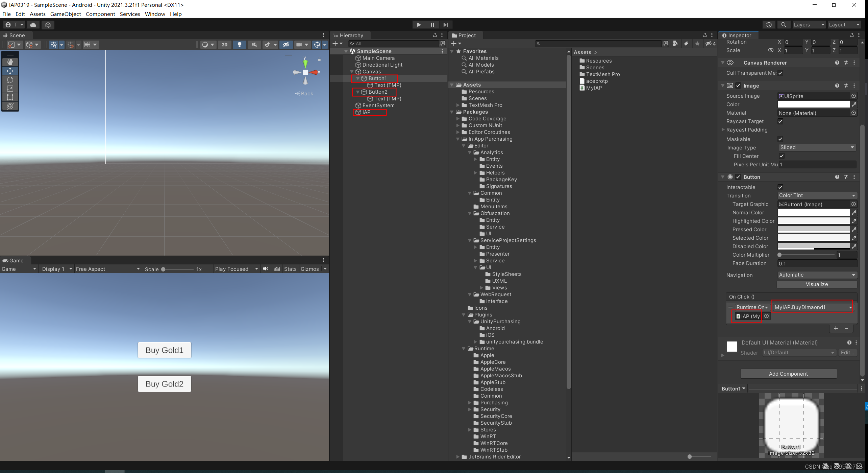Toggle the Interactable checkbox
868x473 pixels.
click(780, 187)
